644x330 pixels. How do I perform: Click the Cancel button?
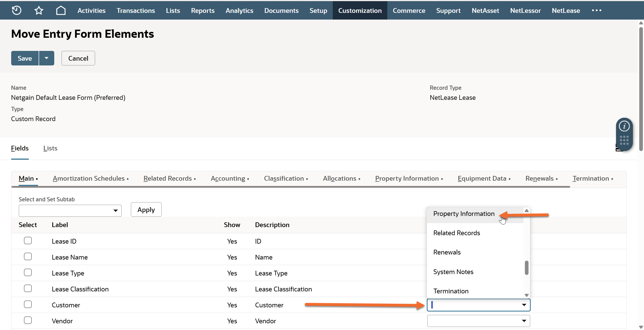78,58
